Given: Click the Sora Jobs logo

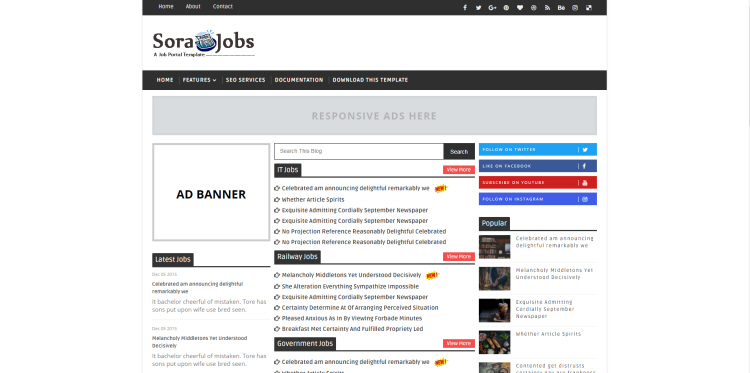Looking at the screenshot, I should tap(203, 44).
